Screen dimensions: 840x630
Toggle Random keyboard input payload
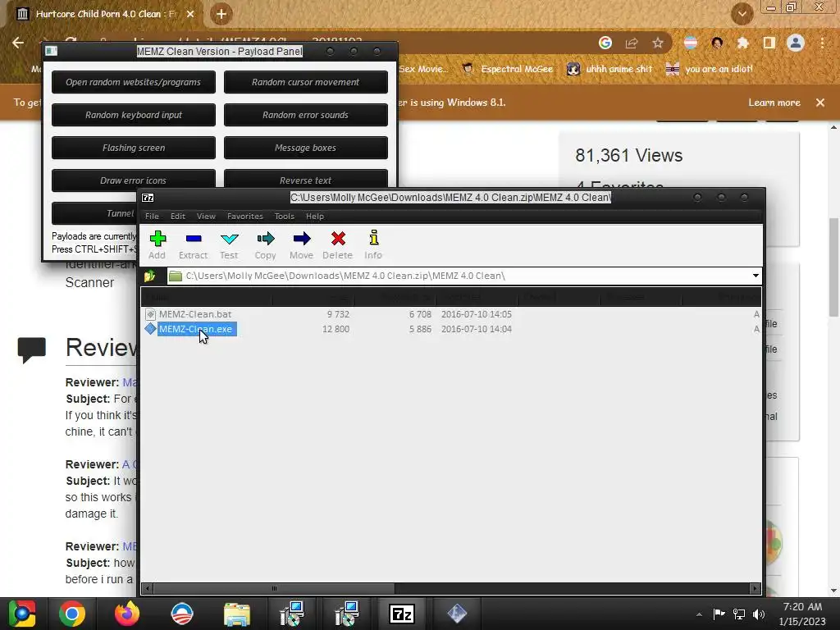point(134,115)
